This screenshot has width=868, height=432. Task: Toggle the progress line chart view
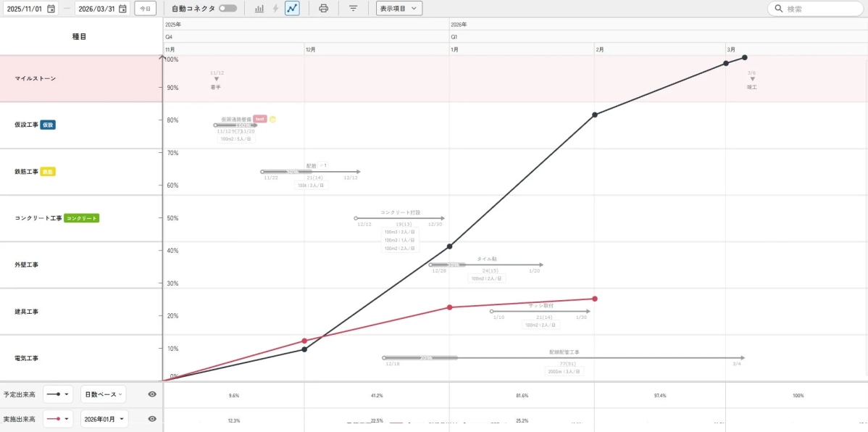pyautogui.click(x=292, y=9)
